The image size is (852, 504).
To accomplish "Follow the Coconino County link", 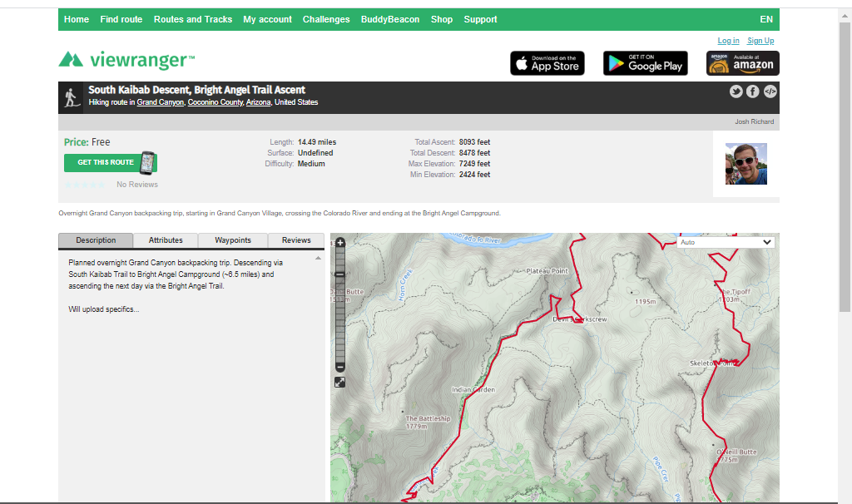I will pos(215,102).
